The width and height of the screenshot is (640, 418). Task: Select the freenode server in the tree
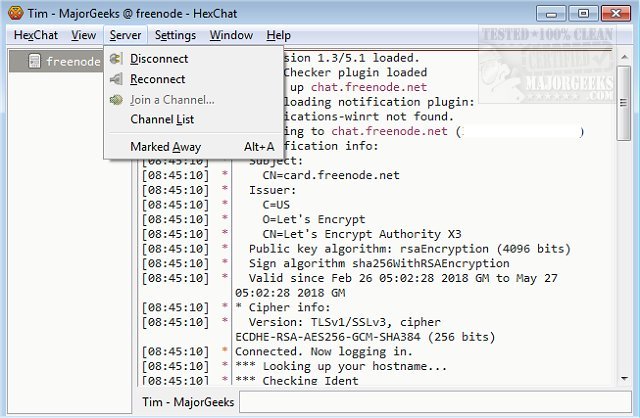(56, 61)
